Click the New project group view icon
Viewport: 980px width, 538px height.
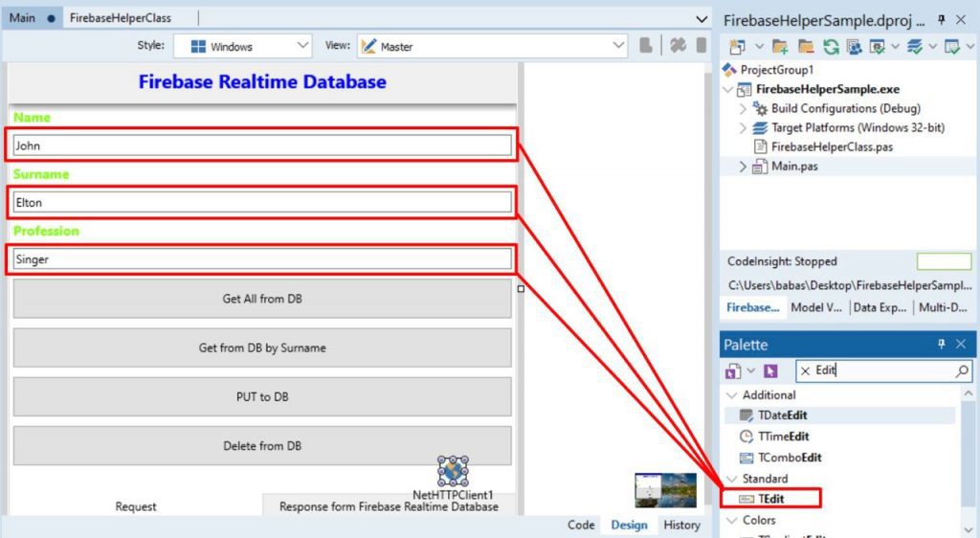[738, 46]
